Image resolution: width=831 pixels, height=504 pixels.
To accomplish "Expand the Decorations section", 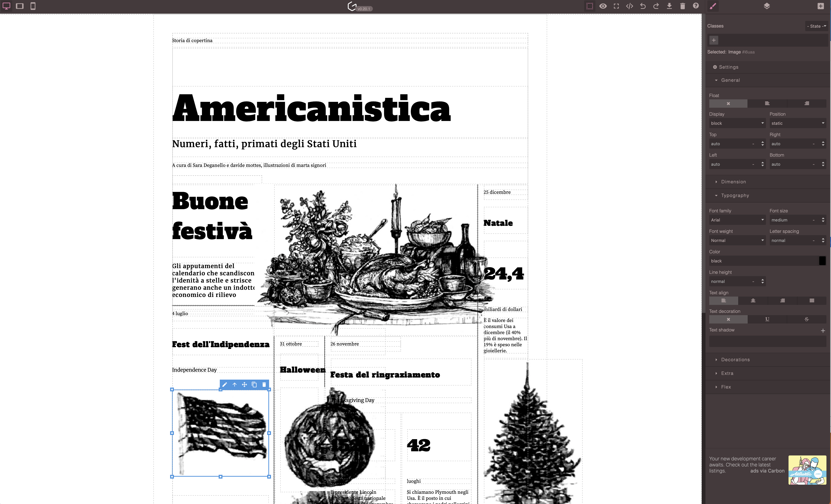I will tap(768, 360).
